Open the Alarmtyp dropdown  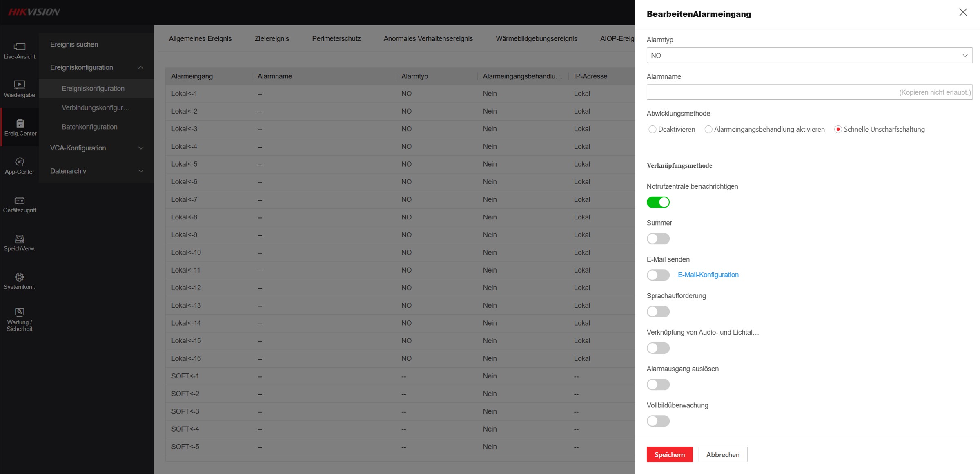click(x=809, y=56)
